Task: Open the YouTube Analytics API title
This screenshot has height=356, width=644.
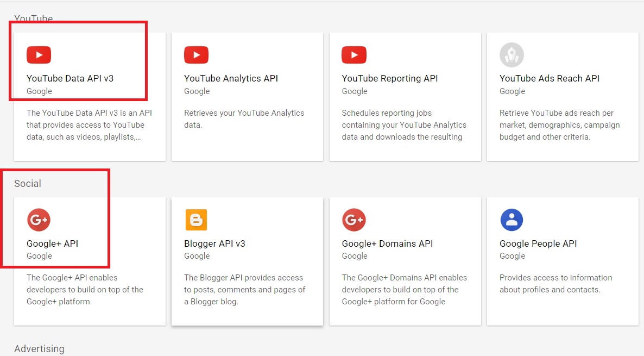Action: click(x=231, y=78)
